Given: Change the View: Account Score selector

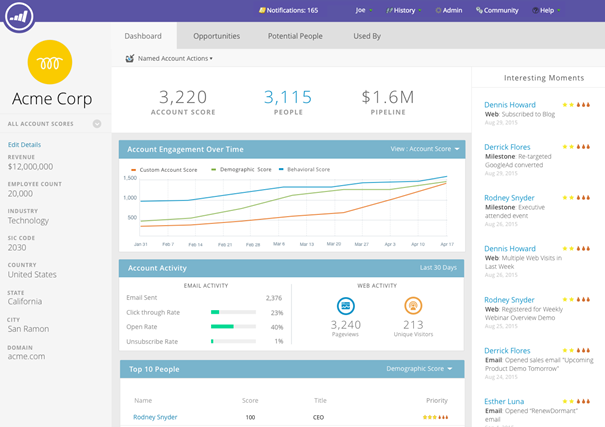Looking at the screenshot, I should click(425, 149).
